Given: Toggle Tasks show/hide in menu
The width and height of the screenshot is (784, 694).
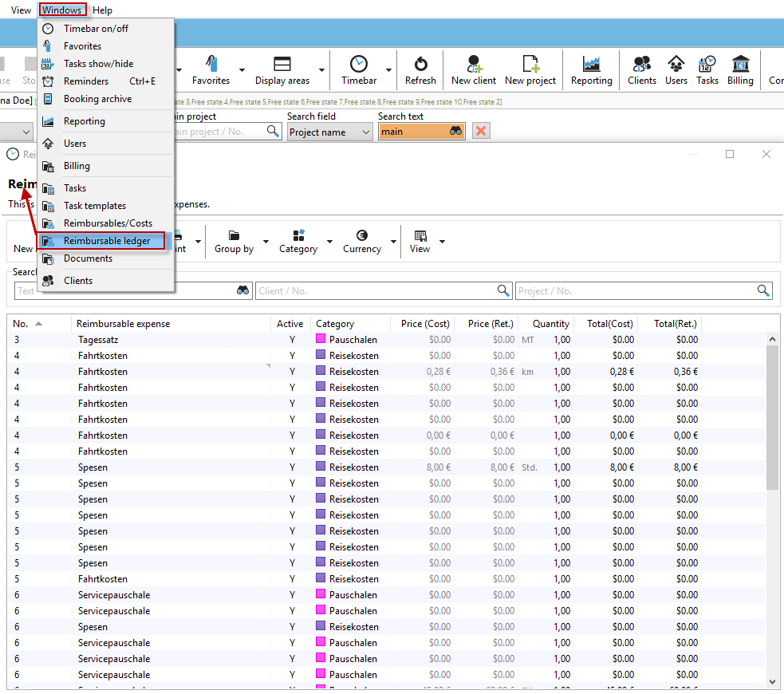Looking at the screenshot, I should (98, 64).
